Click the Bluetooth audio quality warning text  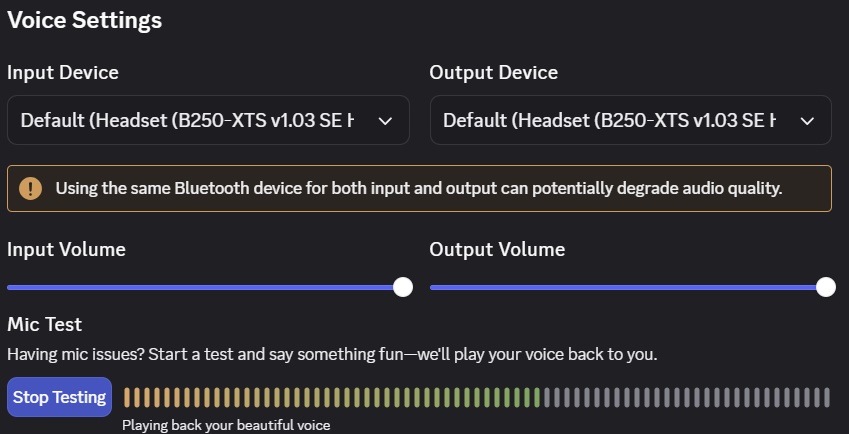419,188
